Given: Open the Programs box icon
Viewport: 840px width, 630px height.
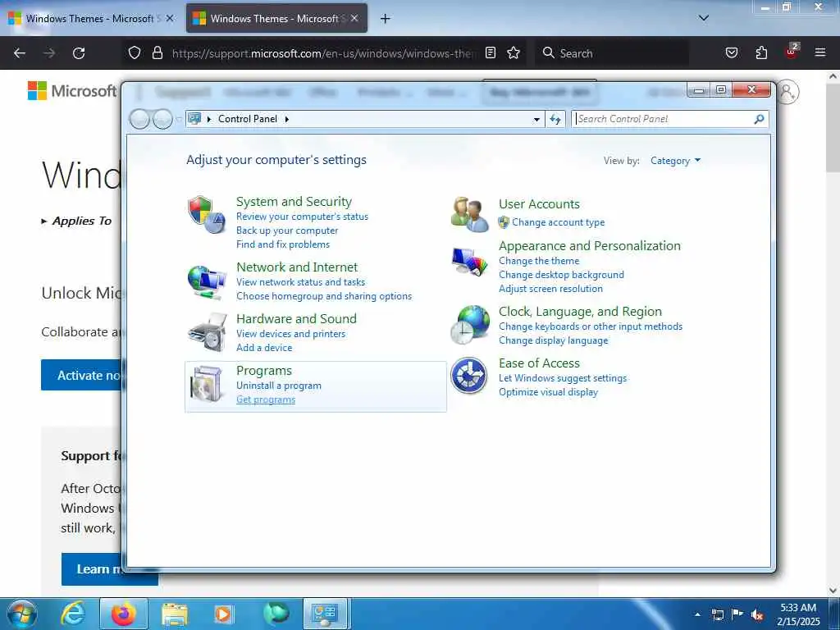Looking at the screenshot, I should click(x=207, y=384).
